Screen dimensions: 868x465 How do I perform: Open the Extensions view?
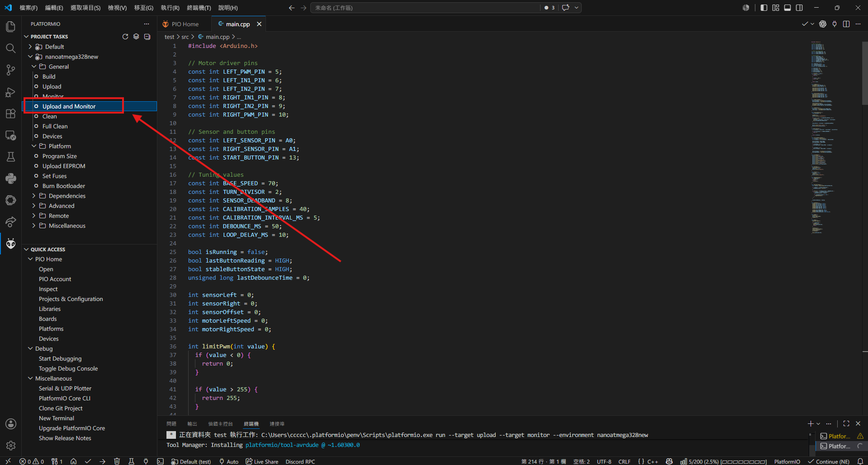coord(10,113)
